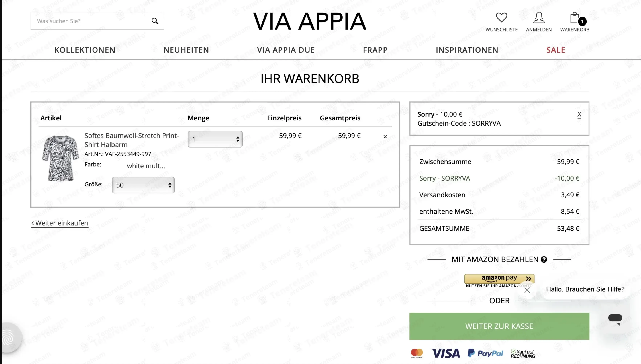Remove the SORRYVA voucher with X
This screenshot has height=364, width=641.
click(579, 115)
